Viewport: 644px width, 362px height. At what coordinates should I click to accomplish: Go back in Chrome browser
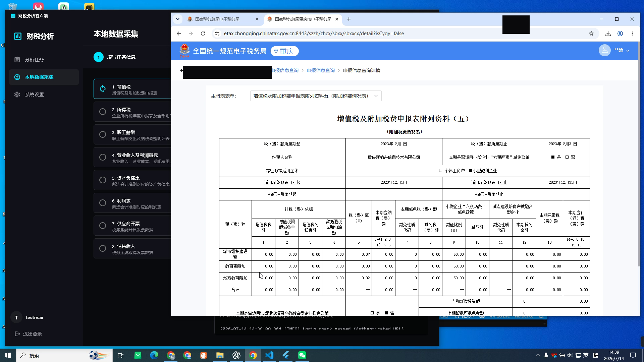(179, 34)
